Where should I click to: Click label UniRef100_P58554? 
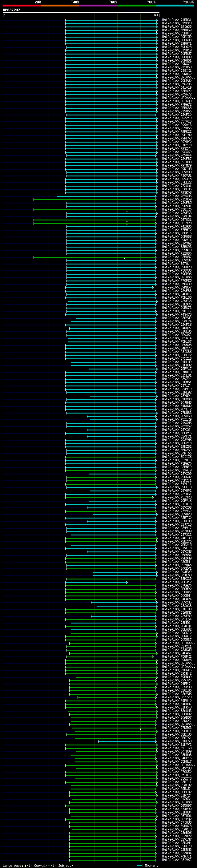pyautogui.click(x=176, y=555)
